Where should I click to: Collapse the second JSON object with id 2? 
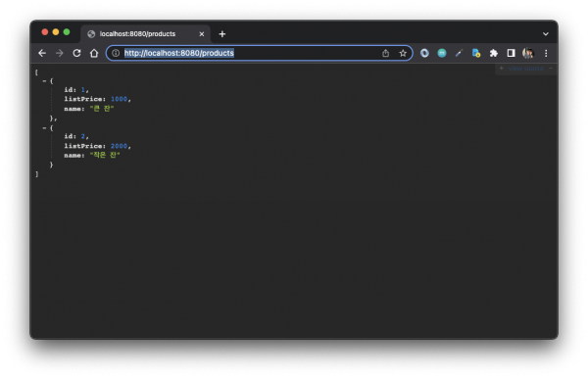[44, 128]
